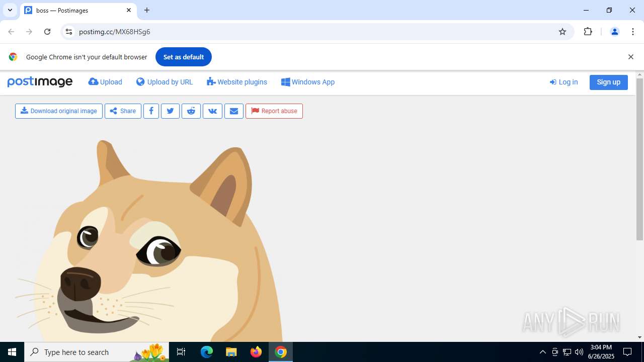
Task: Open Chrome three-dot menu
Action: point(633,32)
